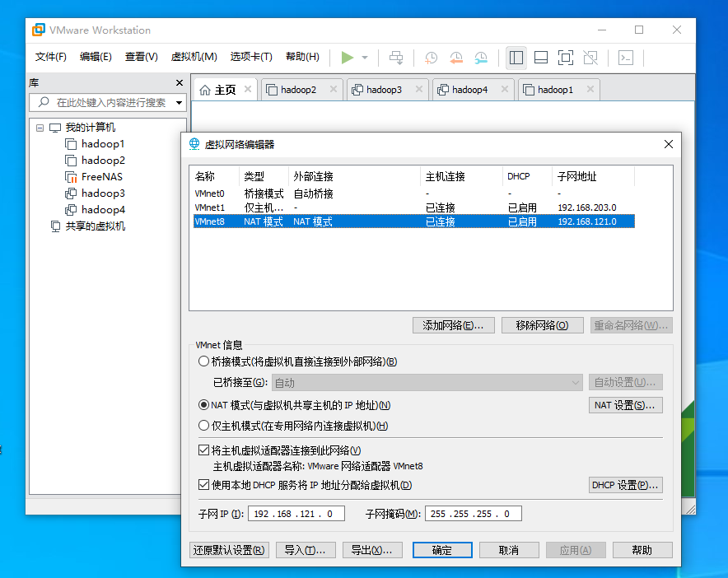Select the VMnet1 network row

413,207
